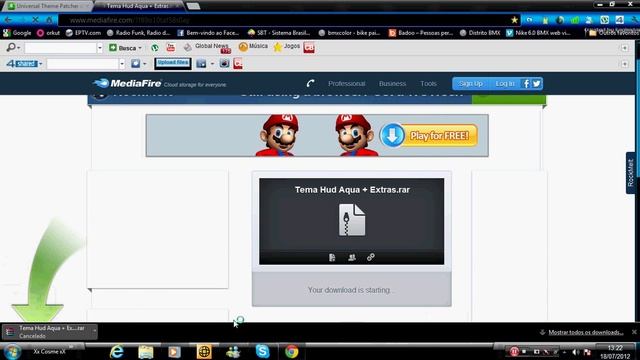Click inside the Busca search input field
Image resolution: width=640 pixels, height=360 pixels.
click(x=60, y=48)
